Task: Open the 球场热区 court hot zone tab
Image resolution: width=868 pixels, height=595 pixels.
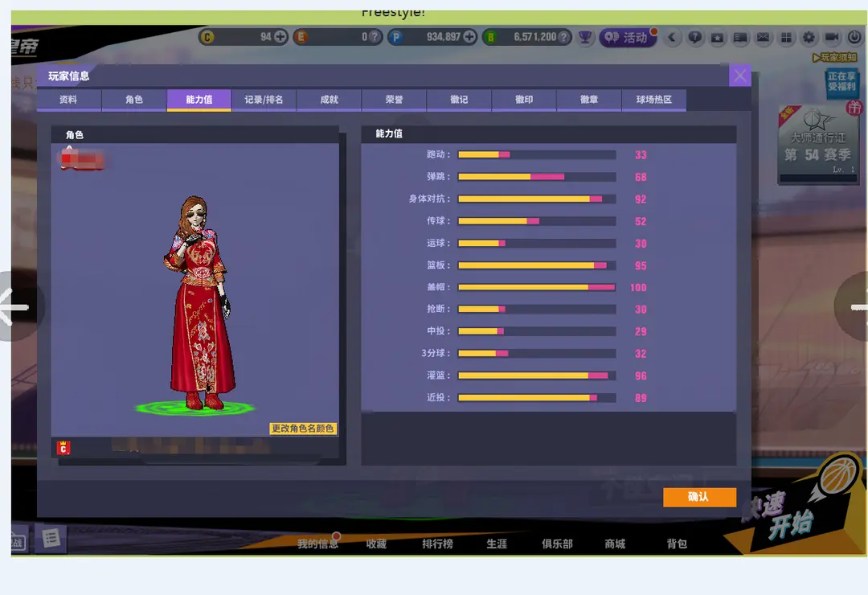Action: (x=653, y=100)
